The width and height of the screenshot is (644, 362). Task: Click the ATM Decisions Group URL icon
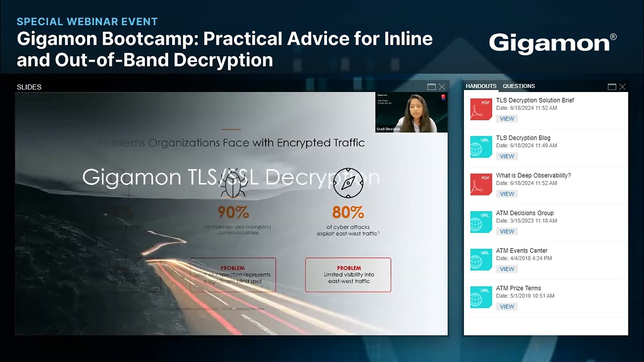[481, 222]
